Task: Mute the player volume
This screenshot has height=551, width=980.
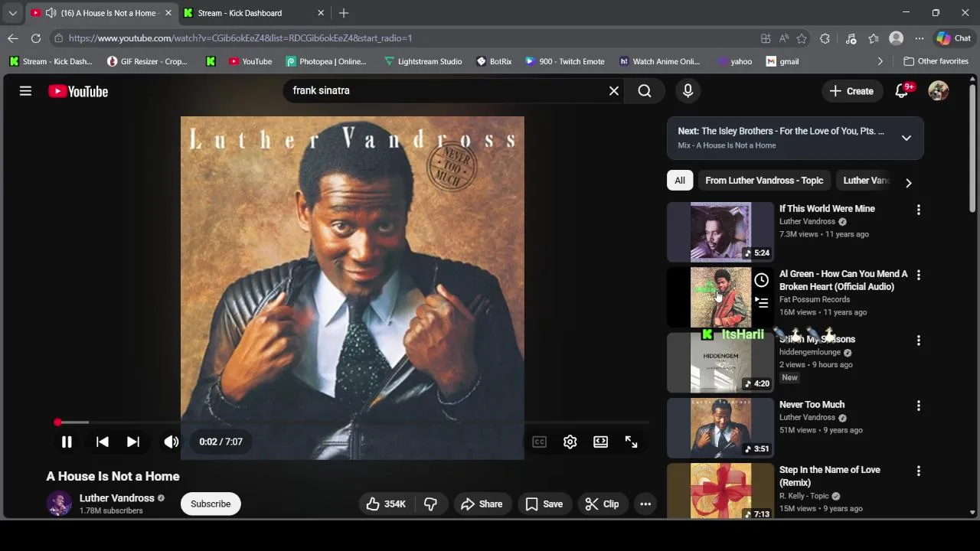Action: click(x=171, y=442)
